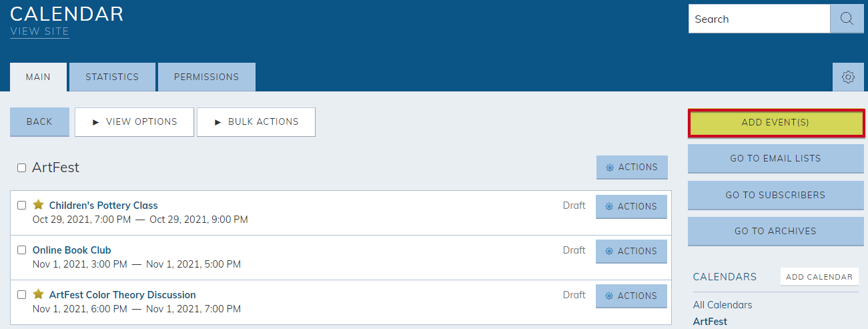The image size is (868, 329).
Task: Check the Children's Pottery Class checkbox
Action: [21, 206]
